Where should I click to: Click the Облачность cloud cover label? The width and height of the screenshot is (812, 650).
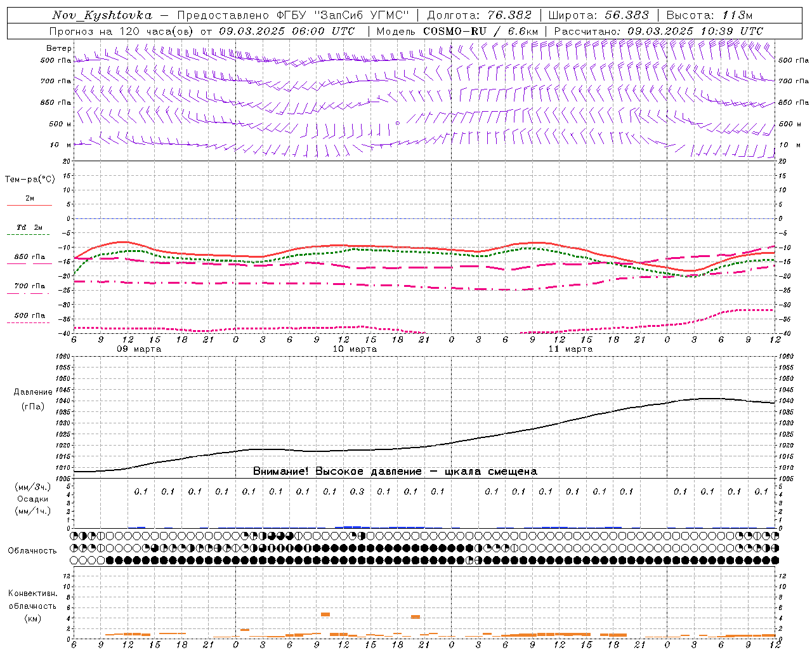coord(32,551)
